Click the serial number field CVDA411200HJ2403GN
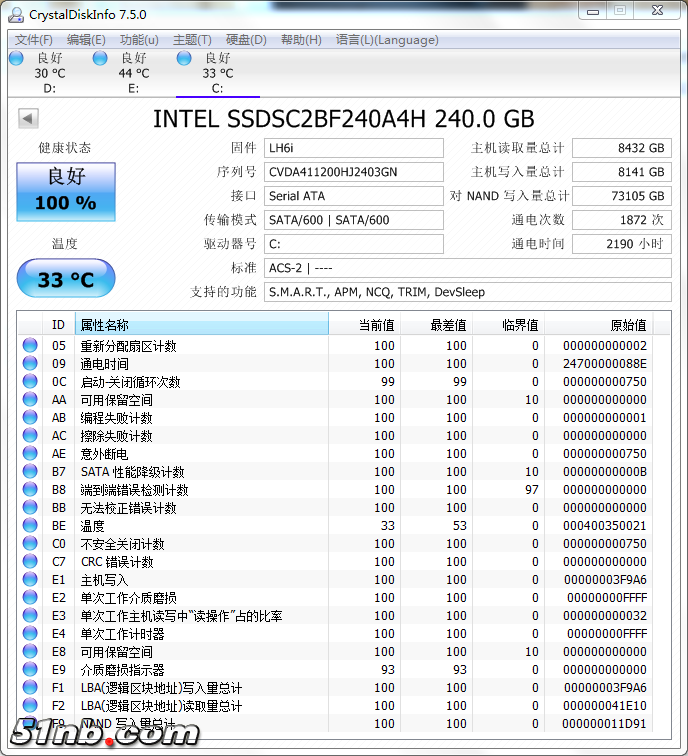688x756 pixels. [x=353, y=172]
